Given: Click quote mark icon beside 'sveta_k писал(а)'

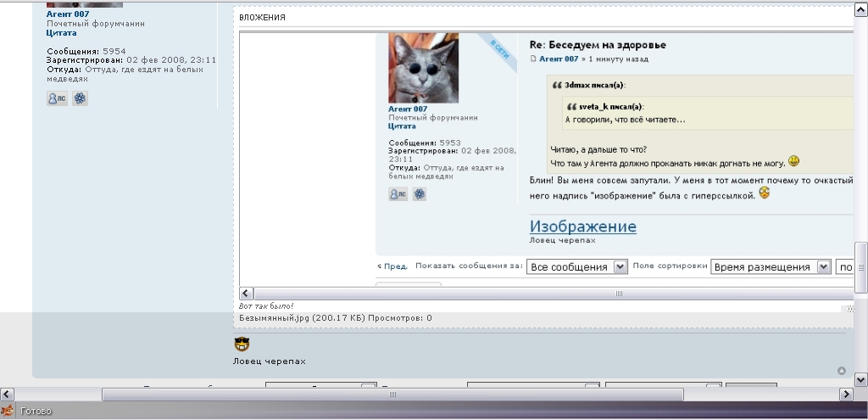Looking at the screenshot, I should click(x=572, y=107).
